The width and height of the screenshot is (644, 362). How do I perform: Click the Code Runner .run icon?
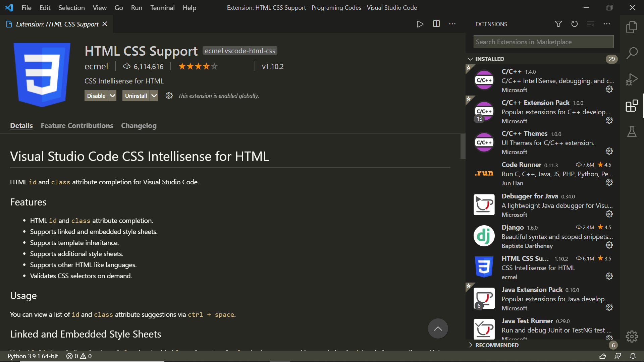pos(484,173)
